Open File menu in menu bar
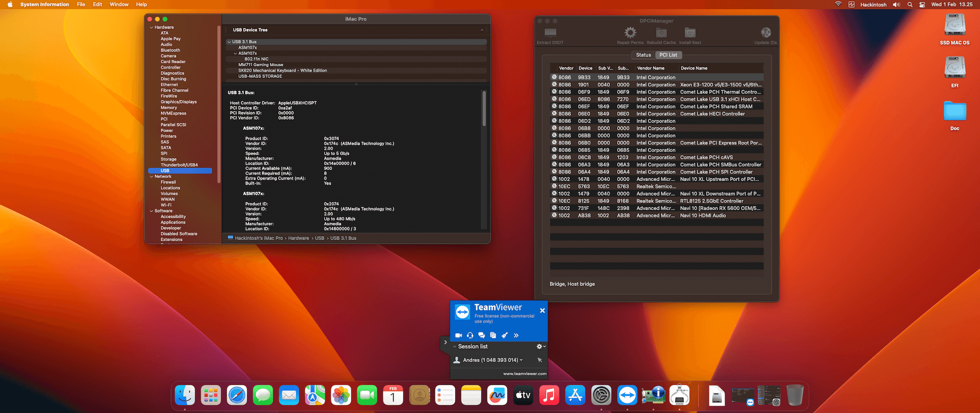Image resolution: width=980 pixels, height=413 pixels. (81, 5)
